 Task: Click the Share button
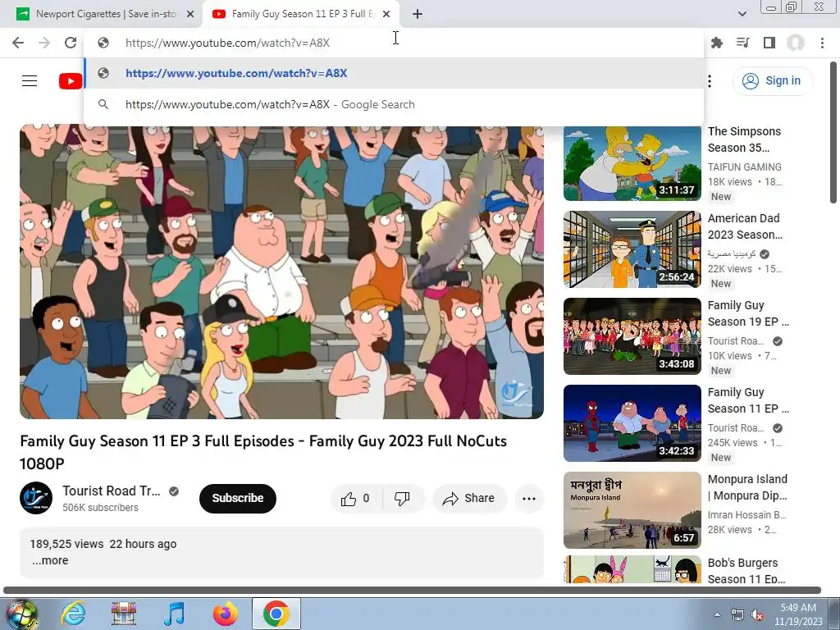469,499
